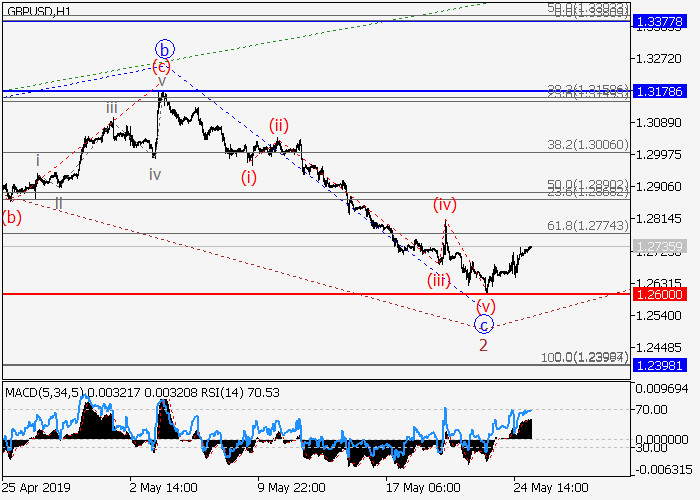
Task: Click the 61.8(1.27743) Fibonacci level label
Action: tap(588, 226)
